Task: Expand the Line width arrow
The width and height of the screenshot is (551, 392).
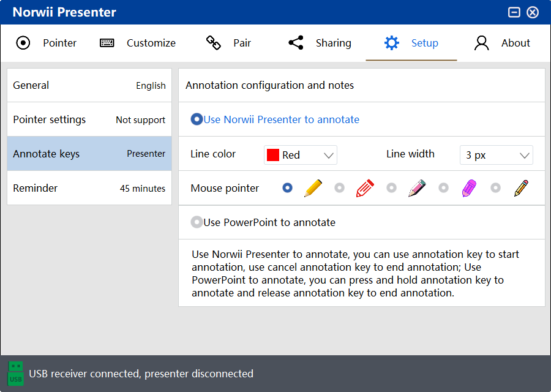Action: click(x=525, y=156)
